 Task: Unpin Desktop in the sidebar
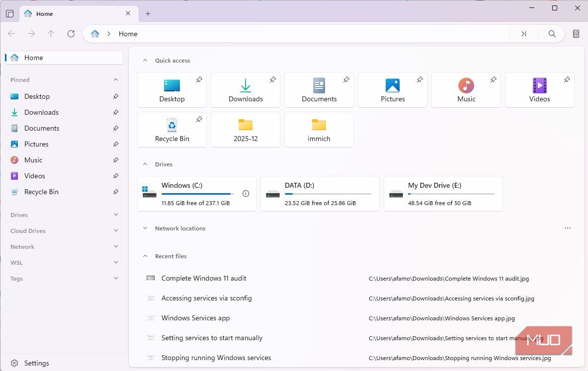(x=116, y=96)
